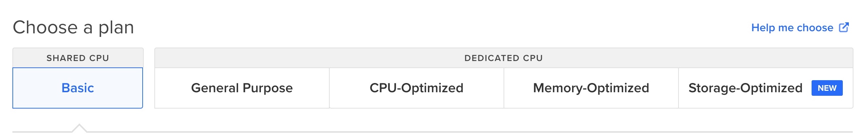The image size is (868, 138).
Task: Click the external link icon beside Help me choose
Action: tap(844, 27)
